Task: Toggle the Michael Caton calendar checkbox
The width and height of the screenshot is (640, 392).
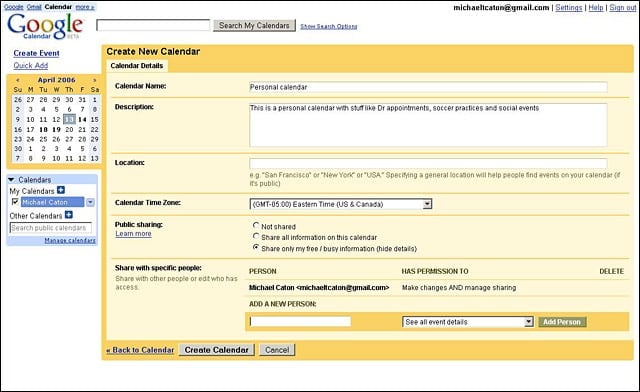Action: pos(15,202)
